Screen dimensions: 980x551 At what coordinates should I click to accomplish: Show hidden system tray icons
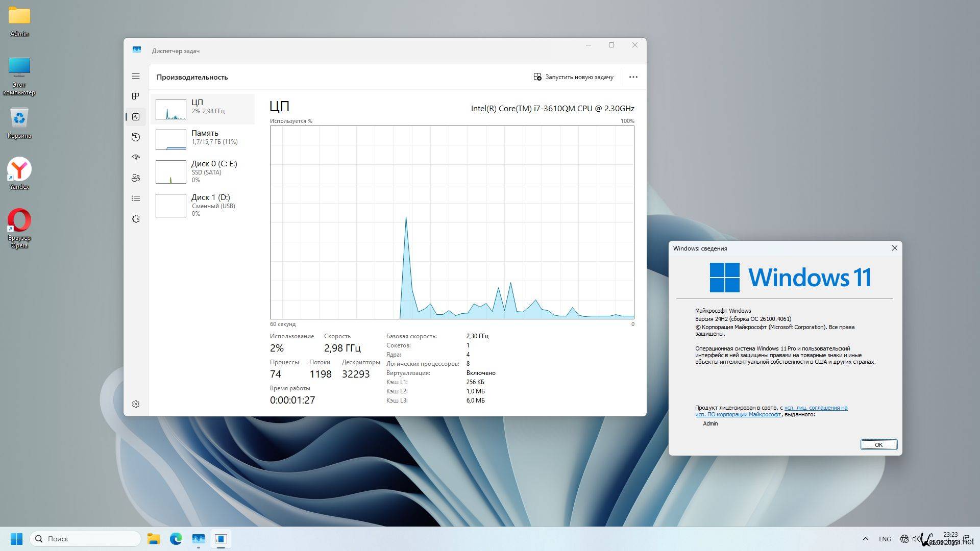pos(865,539)
